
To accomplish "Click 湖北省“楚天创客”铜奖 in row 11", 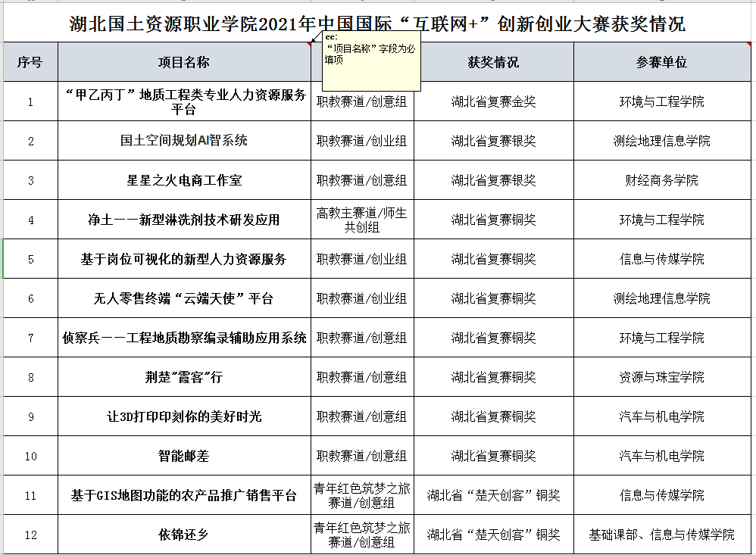I will (x=494, y=495).
